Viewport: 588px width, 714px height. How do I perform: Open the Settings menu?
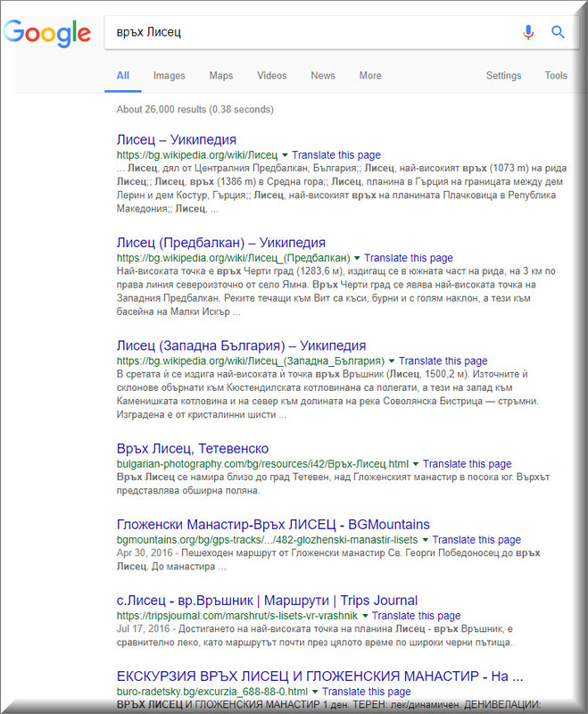click(x=503, y=76)
